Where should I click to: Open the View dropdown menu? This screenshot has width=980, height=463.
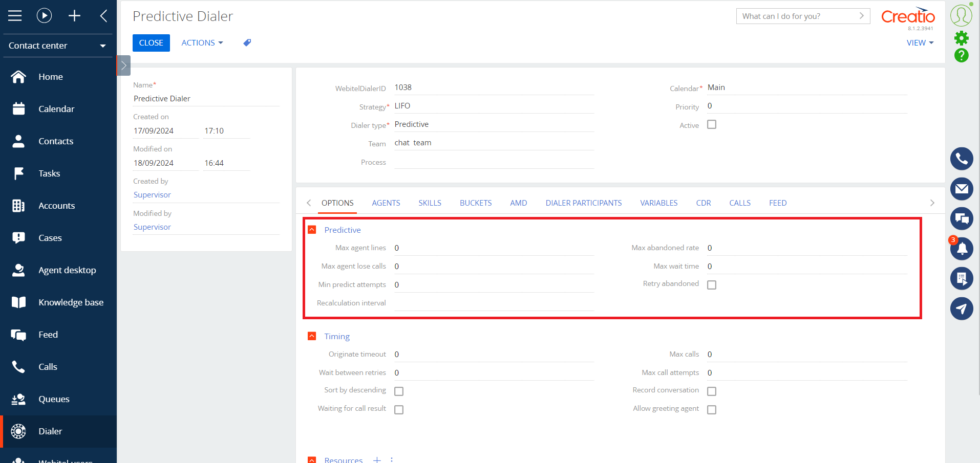[x=920, y=43]
